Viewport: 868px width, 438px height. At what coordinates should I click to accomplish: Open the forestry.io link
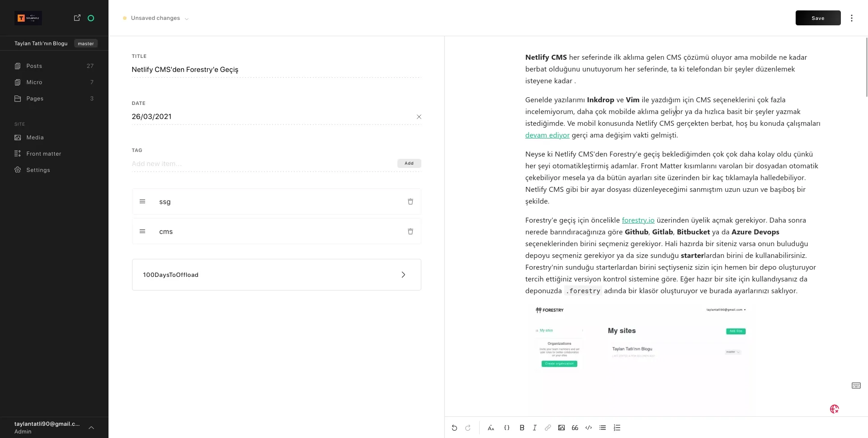coord(638,220)
